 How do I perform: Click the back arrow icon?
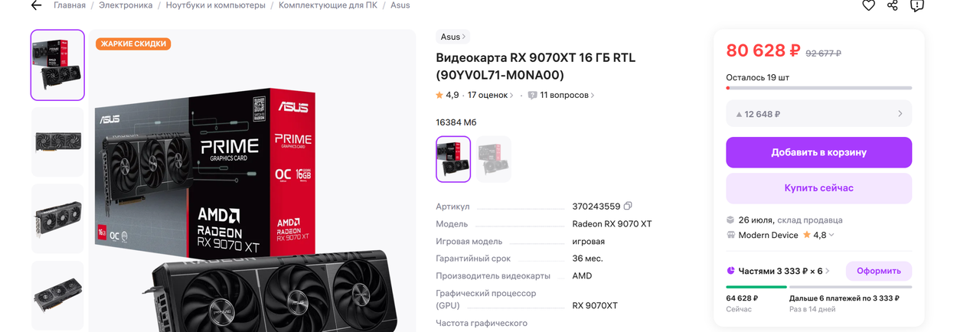[36, 5]
